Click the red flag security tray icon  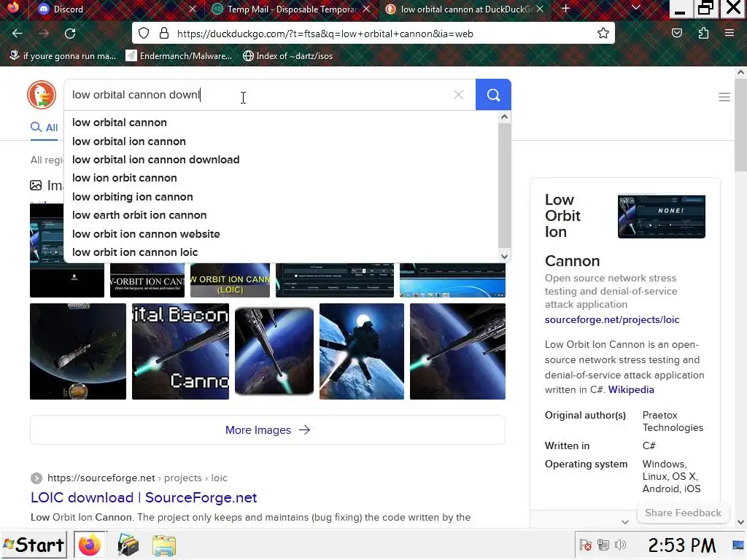[586, 545]
